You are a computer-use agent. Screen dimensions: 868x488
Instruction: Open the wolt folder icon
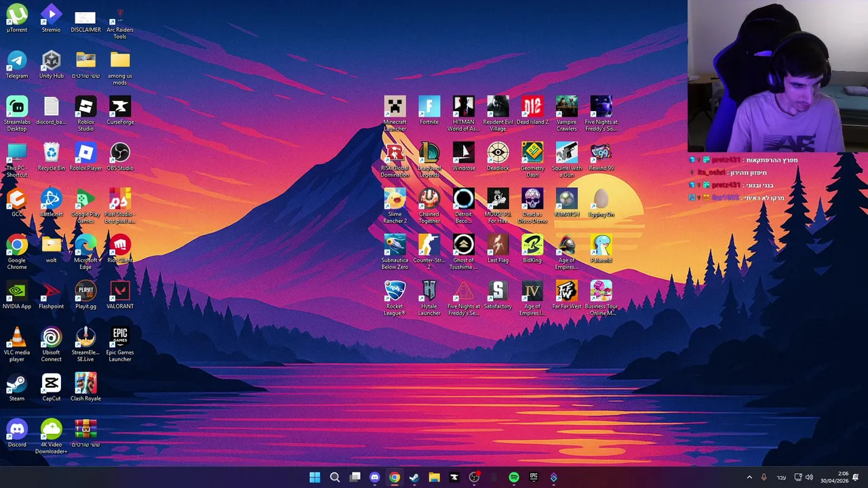tap(51, 249)
